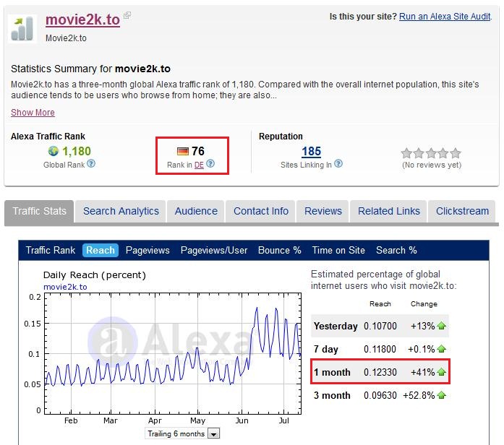Viewport: 504px width, 445px height.
Task: Show the Pageviews graph
Action: pos(148,250)
